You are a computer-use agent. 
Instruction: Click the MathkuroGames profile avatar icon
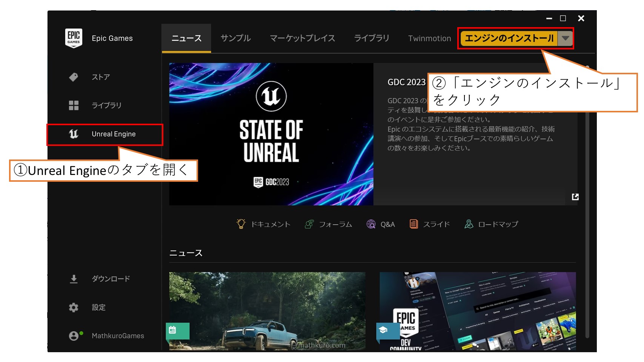click(74, 336)
